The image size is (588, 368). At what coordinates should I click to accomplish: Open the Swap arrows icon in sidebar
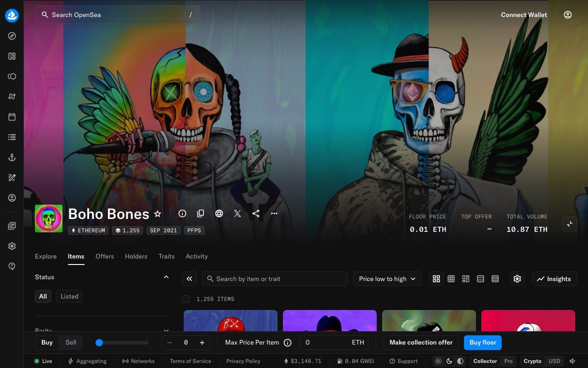click(12, 97)
